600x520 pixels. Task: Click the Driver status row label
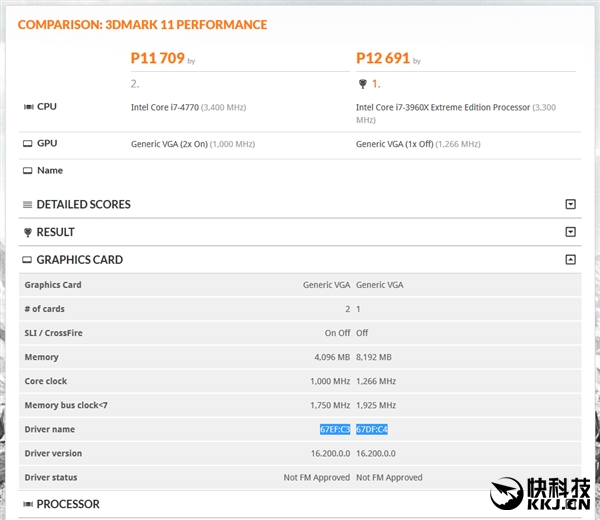[51, 478]
